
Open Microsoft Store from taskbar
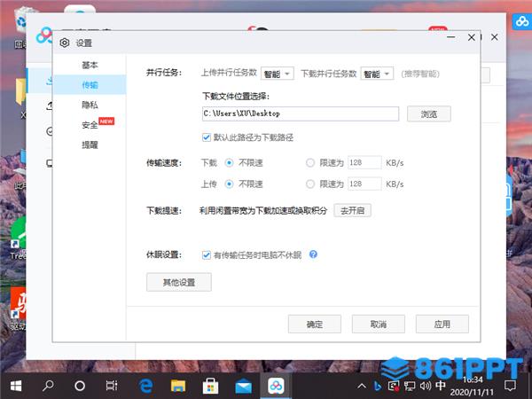point(210,386)
